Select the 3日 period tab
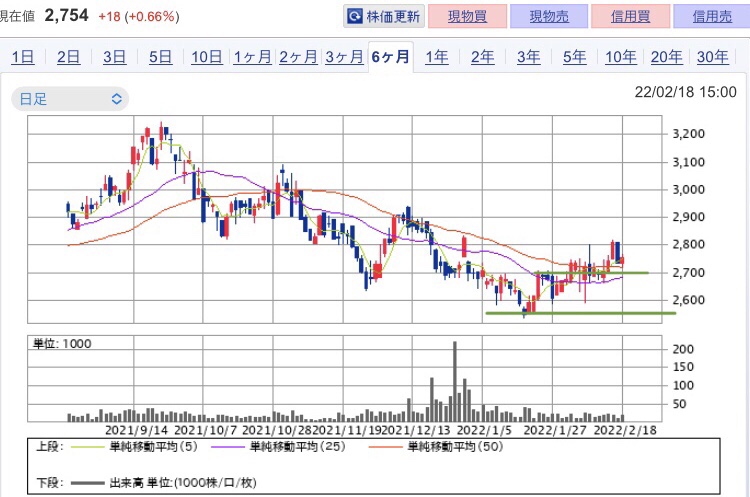 114,57
